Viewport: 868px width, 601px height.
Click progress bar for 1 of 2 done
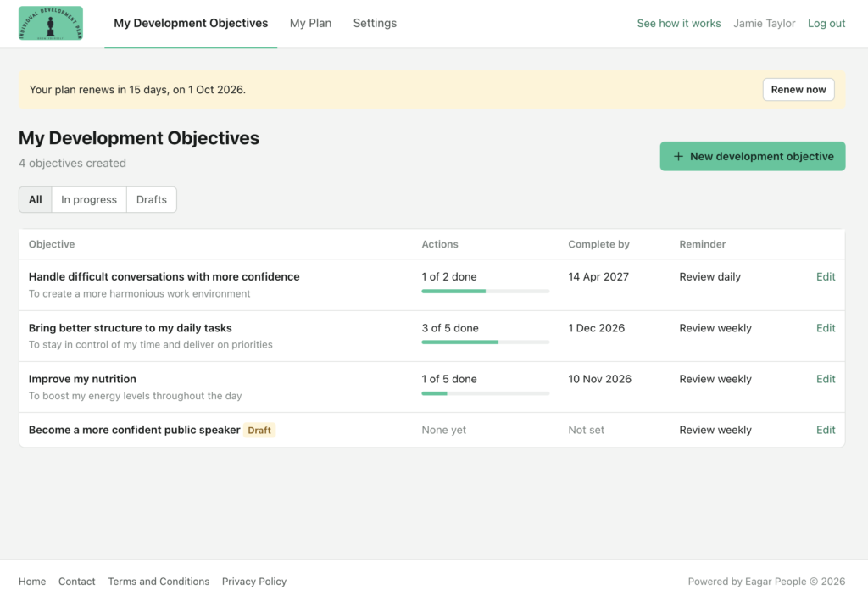(x=486, y=291)
